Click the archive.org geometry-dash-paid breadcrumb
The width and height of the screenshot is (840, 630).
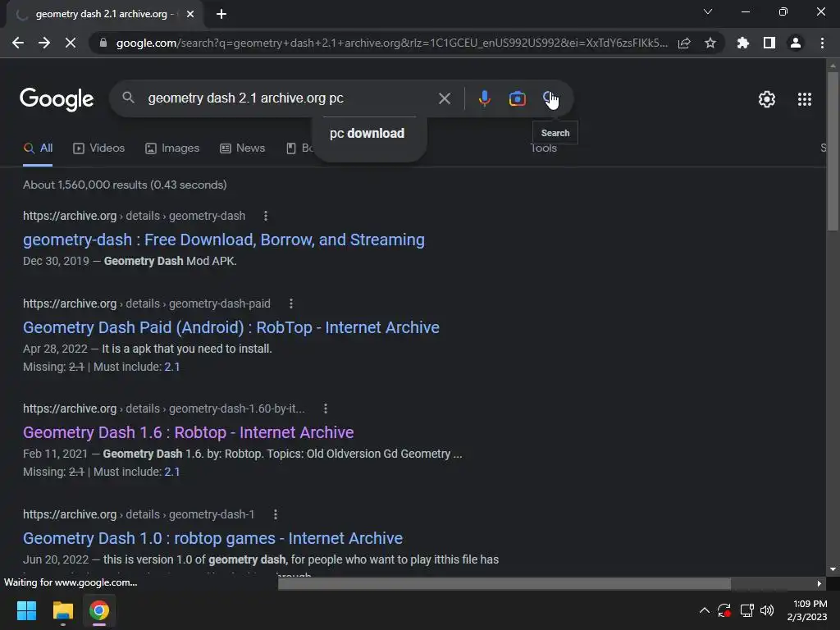coord(147,304)
